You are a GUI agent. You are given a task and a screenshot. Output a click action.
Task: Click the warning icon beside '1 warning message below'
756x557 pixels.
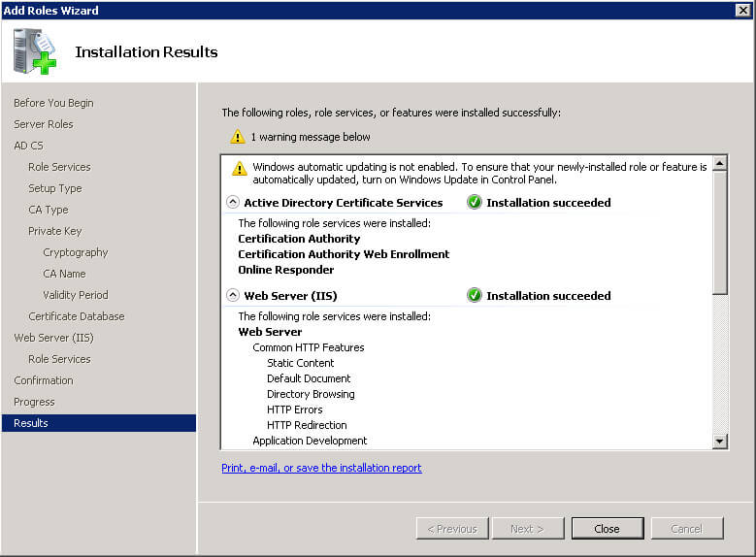click(237, 137)
